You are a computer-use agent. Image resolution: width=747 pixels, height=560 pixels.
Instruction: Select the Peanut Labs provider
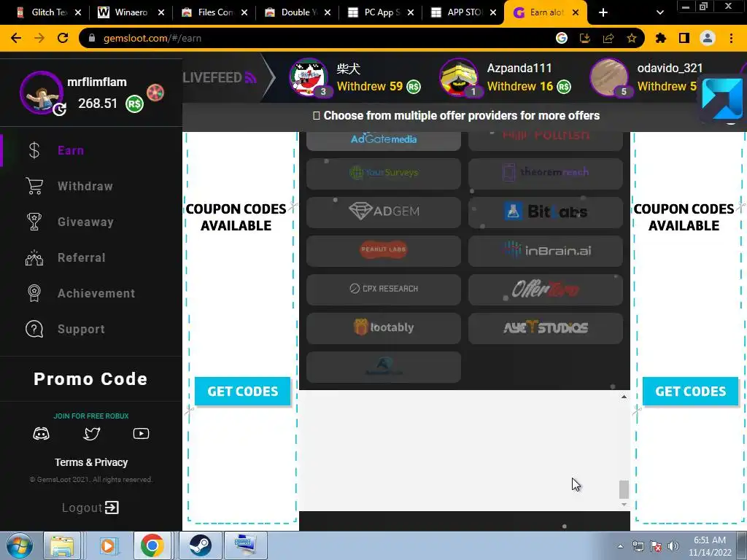(x=384, y=251)
